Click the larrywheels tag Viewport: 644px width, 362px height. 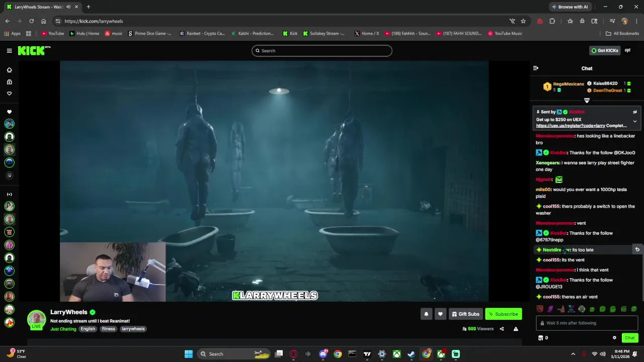pyautogui.click(x=133, y=329)
